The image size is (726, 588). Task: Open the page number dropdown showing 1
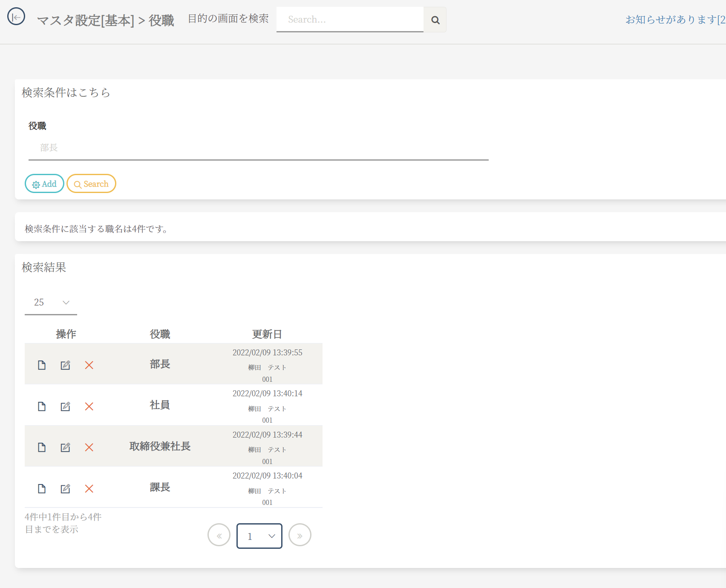tap(259, 536)
